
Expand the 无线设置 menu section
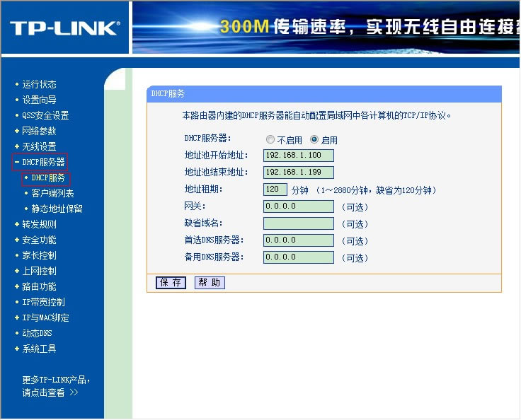[35, 146]
